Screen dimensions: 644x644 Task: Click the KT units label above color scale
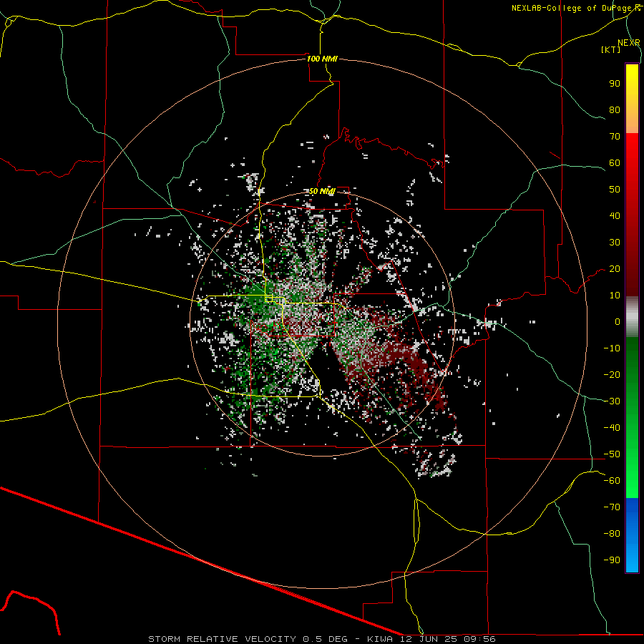click(x=611, y=49)
